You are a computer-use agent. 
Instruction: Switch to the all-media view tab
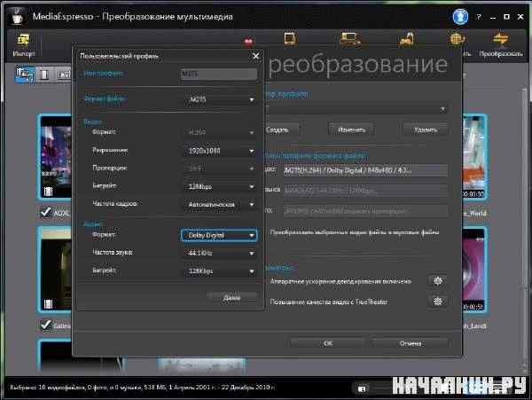(x=25, y=75)
